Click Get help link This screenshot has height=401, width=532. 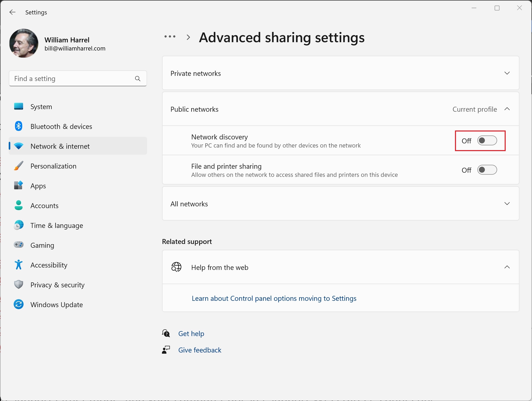pyautogui.click(x=191, y=333)
